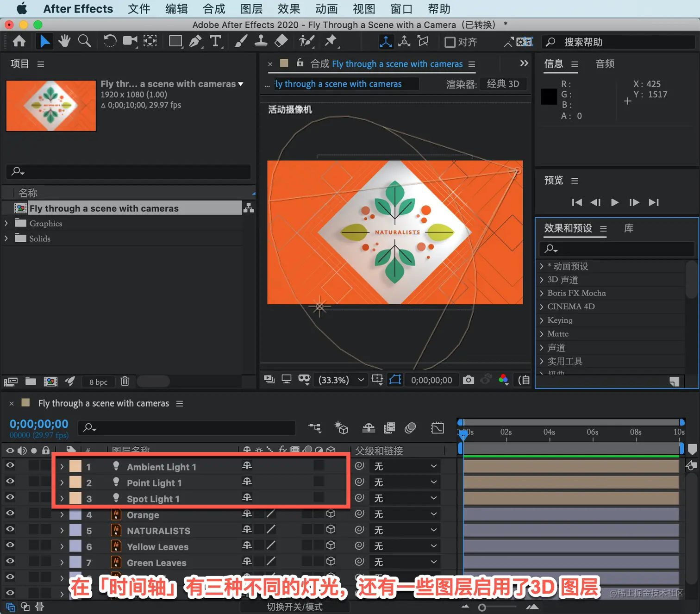This screenshot has width=700, height=614.
Task: Click the Ambient Light 1 label color swatch
Action: point(75,466)
